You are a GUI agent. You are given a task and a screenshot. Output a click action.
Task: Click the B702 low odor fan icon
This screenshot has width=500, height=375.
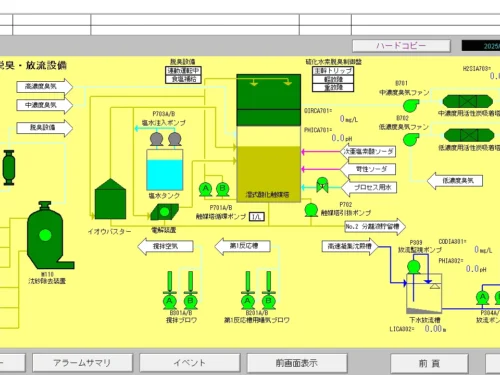tap(411, 139)
